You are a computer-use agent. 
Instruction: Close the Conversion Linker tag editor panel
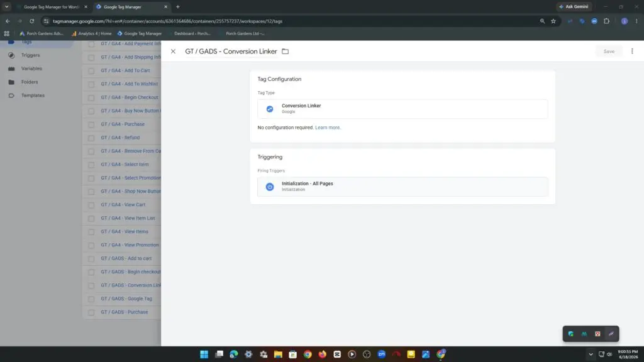pos(173,52)
